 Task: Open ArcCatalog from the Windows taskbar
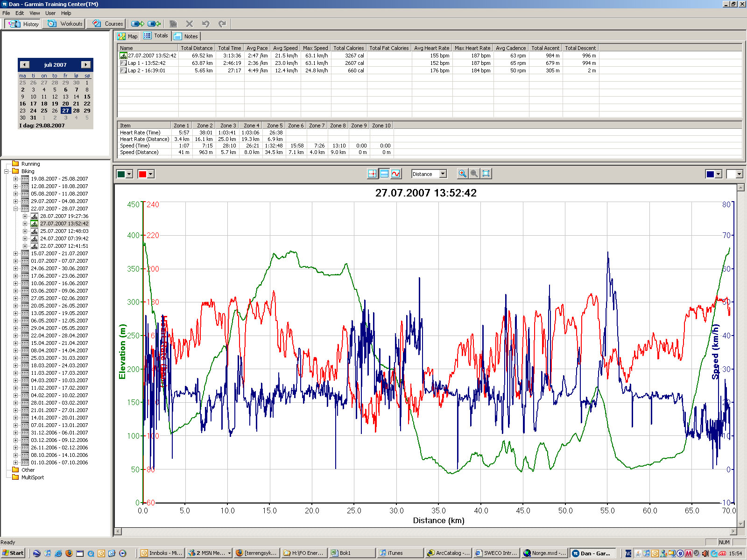click(x=448, y=553)
